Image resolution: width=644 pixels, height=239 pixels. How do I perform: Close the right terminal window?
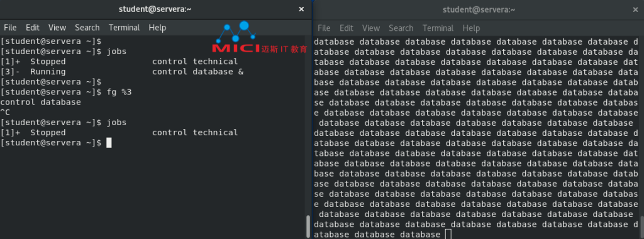click(635, 9)
